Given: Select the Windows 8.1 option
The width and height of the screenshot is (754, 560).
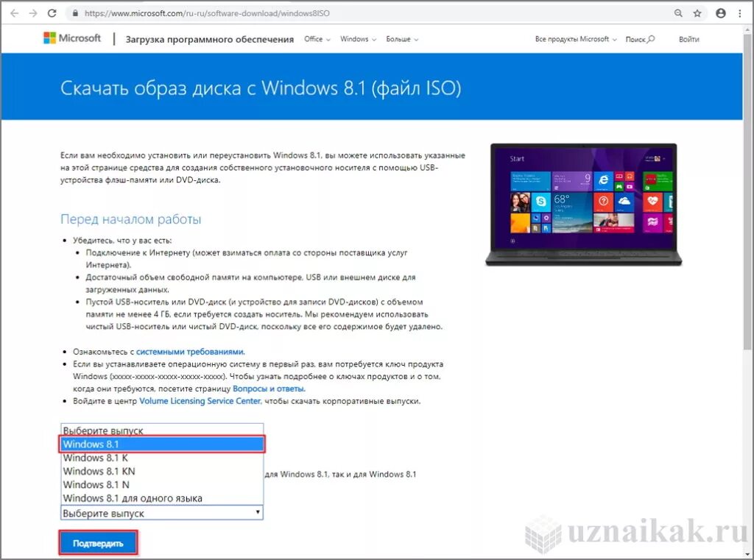Looking at the screenshot, I should [x=162, y=444].
